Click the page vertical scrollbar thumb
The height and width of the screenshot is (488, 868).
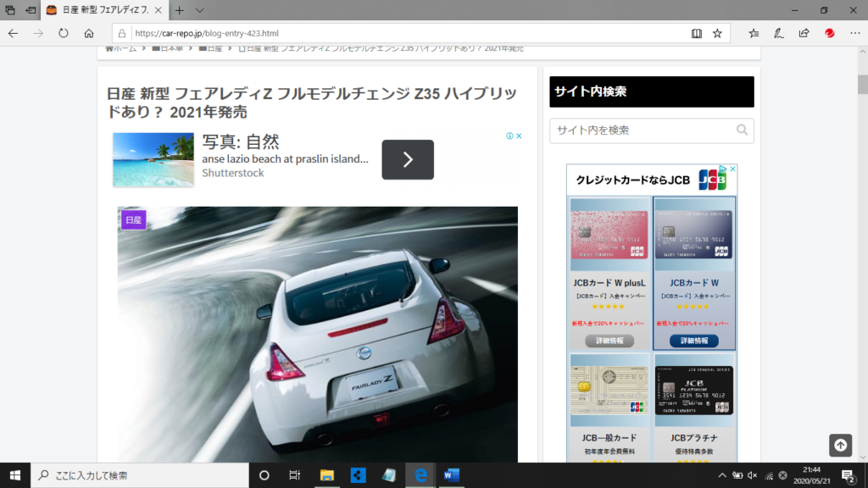(862, 84)
